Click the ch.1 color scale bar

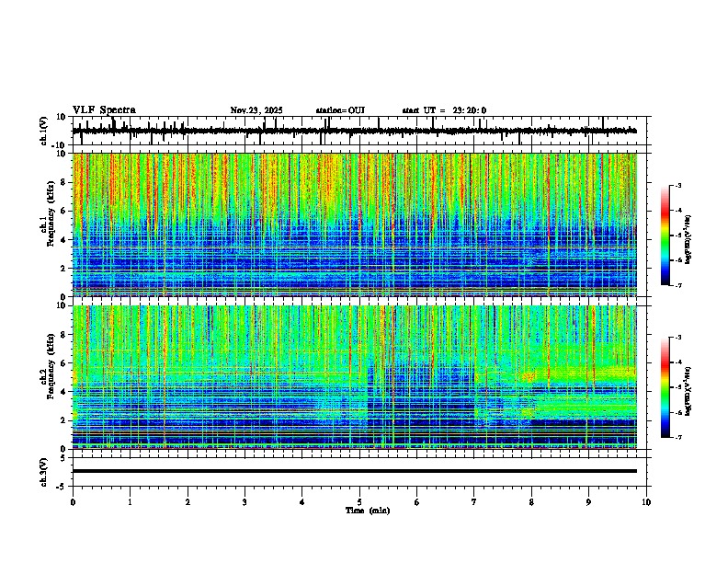pos(665,236)
